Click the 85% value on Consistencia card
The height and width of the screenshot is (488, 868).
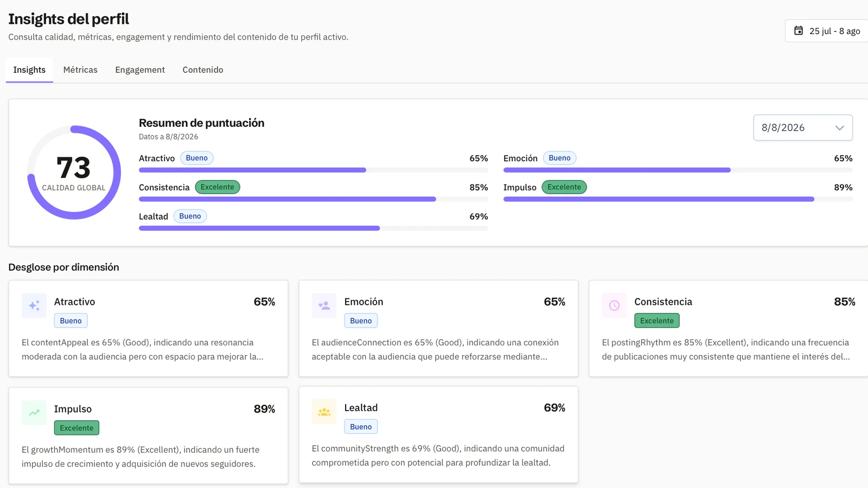(x=845, y=302)
